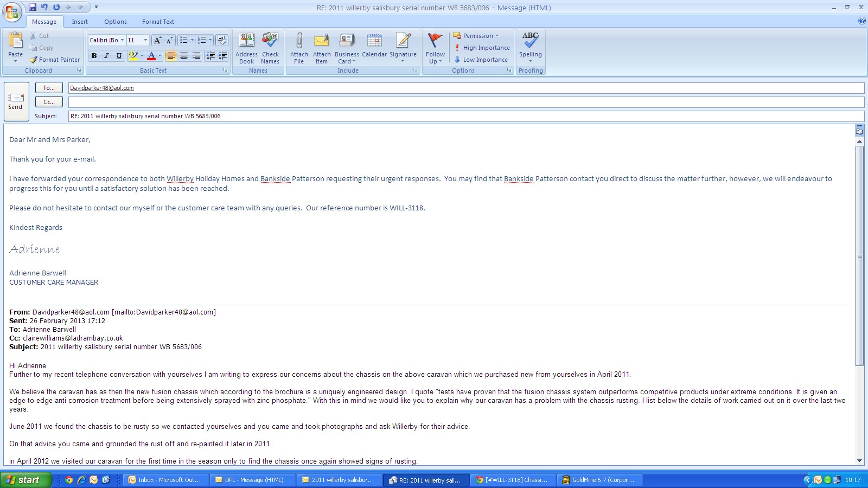Image resolution: width=868 pixels, height=488 pixels.
Task: Redo the last action in Quick Access Toolbar
Action: click(56, 7)
